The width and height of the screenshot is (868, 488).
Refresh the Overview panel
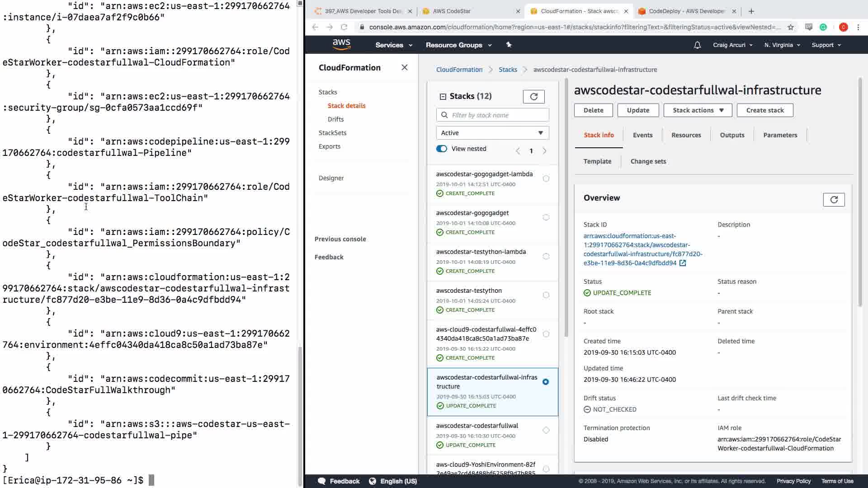tap(834, 200)
